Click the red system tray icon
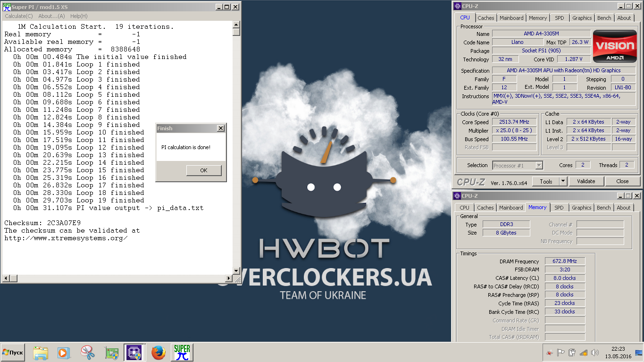 550,353
